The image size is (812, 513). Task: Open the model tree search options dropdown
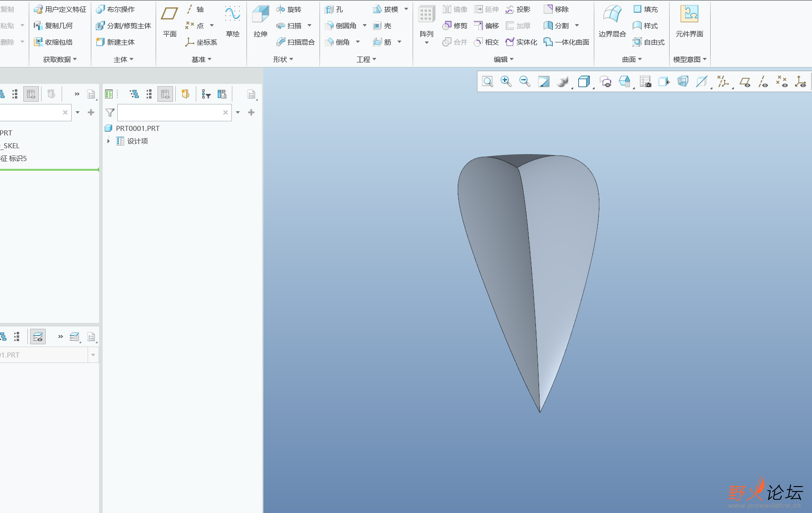click(x=238, y=112)
